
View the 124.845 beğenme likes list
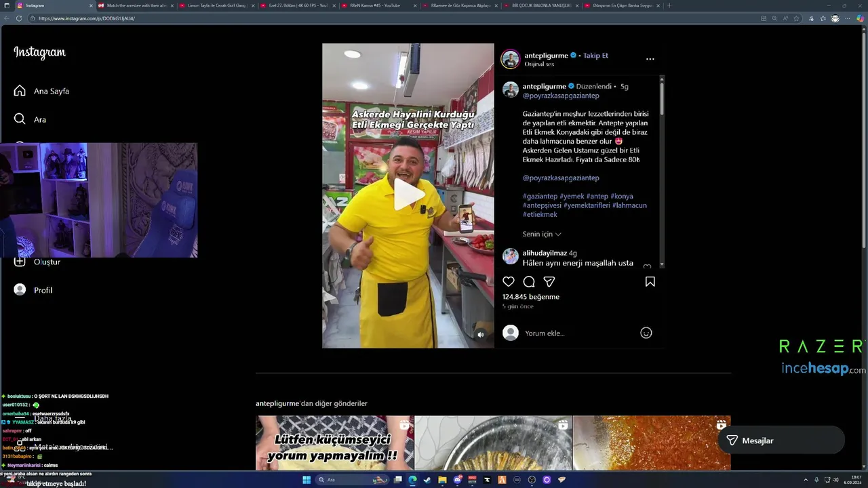click(x=530, y=297)
